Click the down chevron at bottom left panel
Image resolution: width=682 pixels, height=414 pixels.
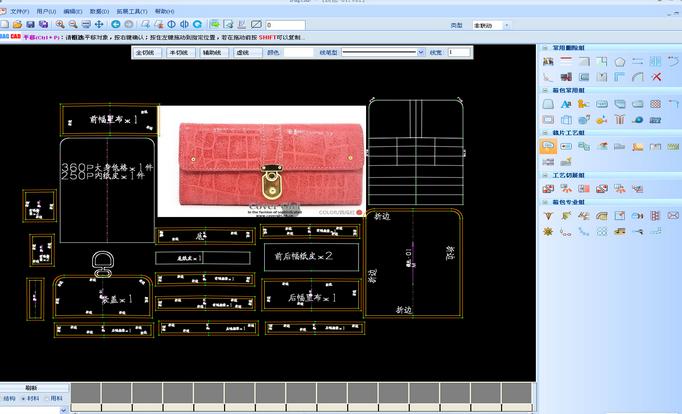(64, 410)
